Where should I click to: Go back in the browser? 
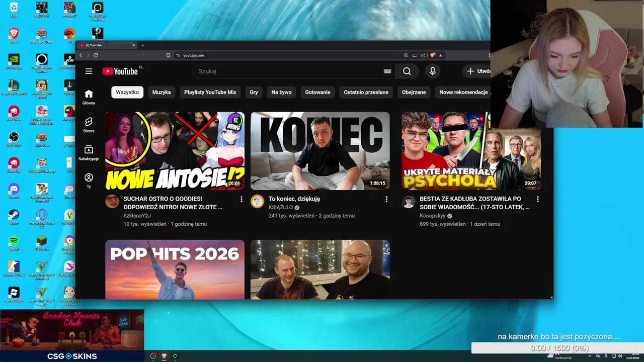point(81,55)
